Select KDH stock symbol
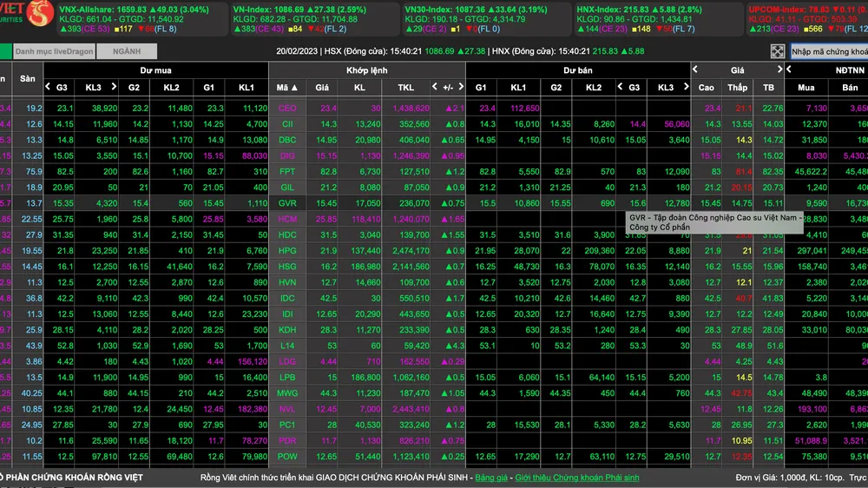This screenshot has height=488, width=868. click(x=287, y=330)
